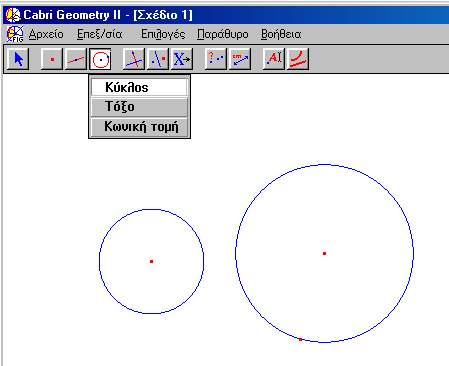Open the Βοήθεια menu
This screenshot has width=449, height=366.
[281, 34]
